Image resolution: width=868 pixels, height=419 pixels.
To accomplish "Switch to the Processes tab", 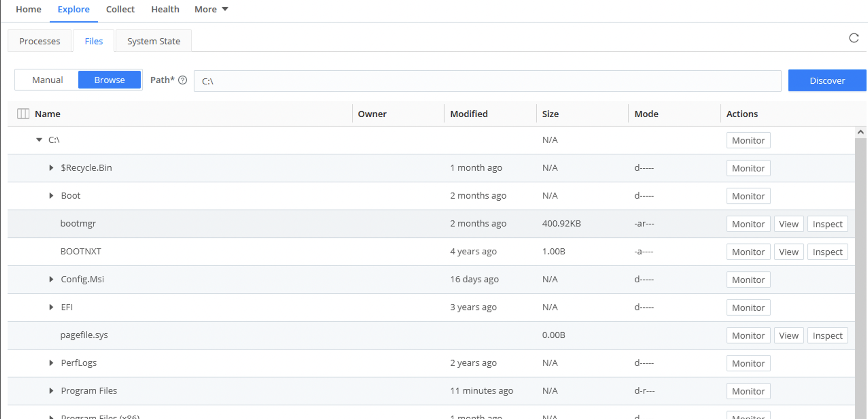I will (x=39, y=41).
